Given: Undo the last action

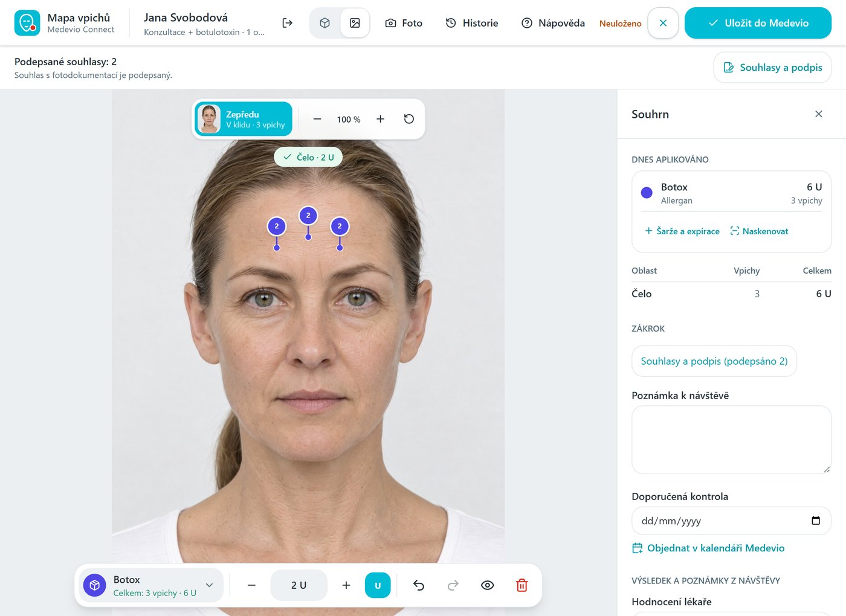Looking at the screenshot, I should pyautogui.click(x=419, y=585).
